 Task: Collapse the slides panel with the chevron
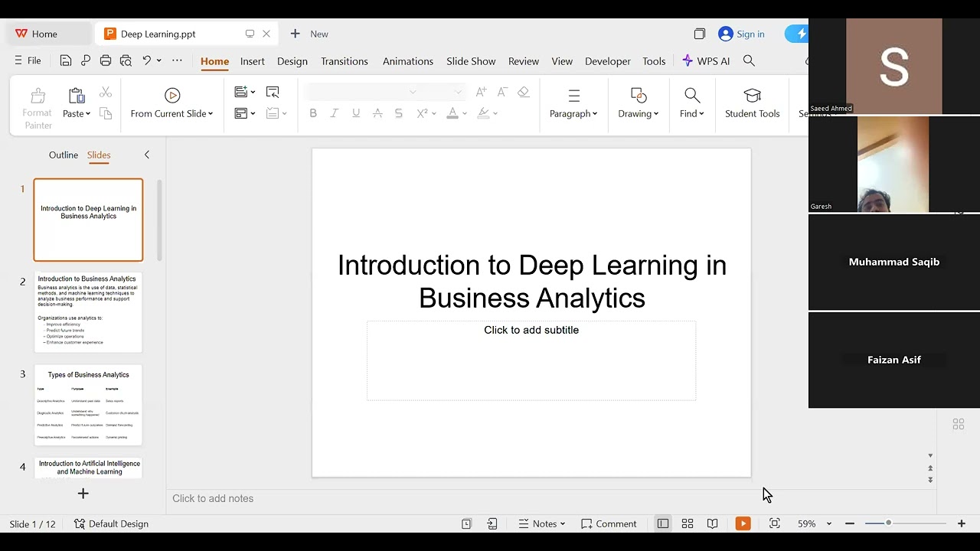[x=147, y=155]
